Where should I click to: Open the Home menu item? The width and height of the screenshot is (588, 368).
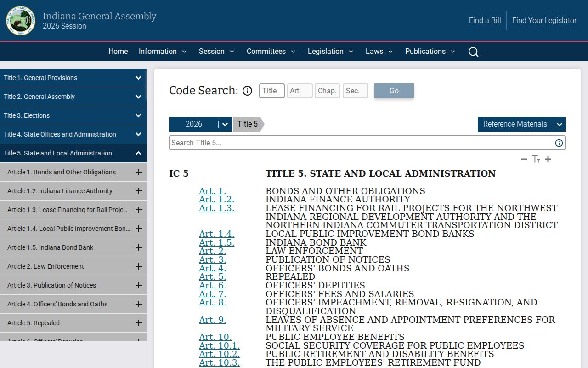[x=118, y=52]
